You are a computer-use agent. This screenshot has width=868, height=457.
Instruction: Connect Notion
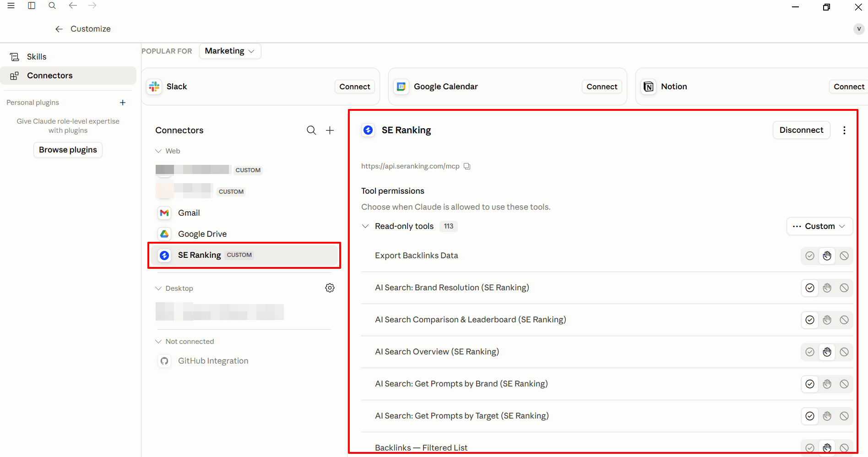[x=849, y=87]
